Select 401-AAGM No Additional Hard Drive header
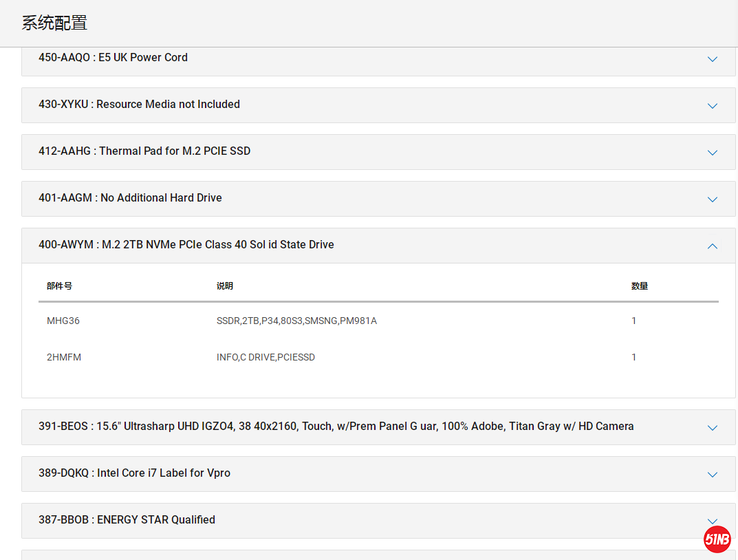The width and height of the screenshot is (738, 560). tap(130, 198)
